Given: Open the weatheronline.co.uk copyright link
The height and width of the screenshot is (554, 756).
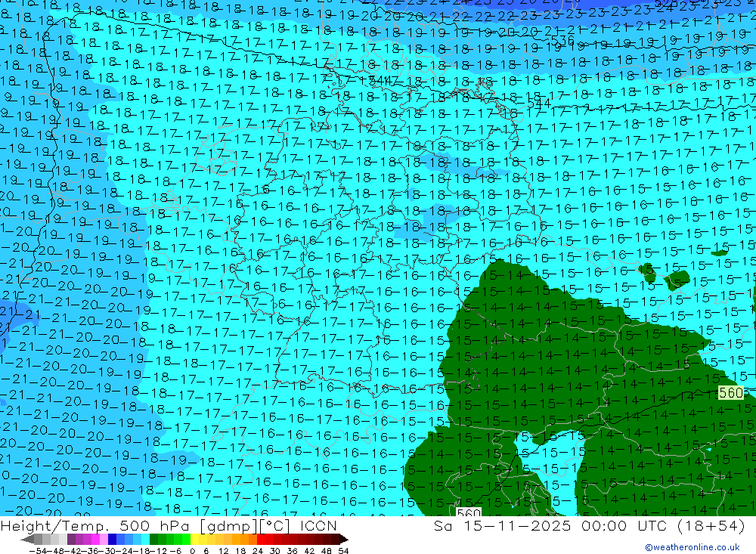Looking at the screenshot, I should click(692, 547).
